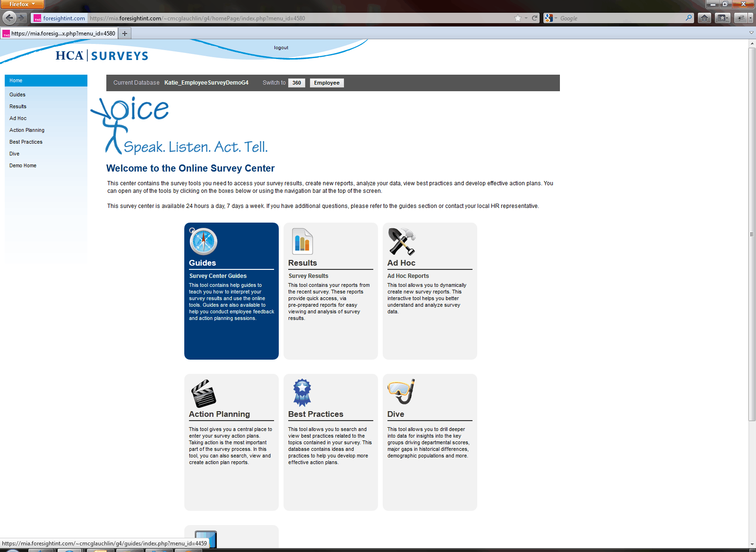Open the Bookmarks toolbar button
The image size is (756, 552).
[722, 18]
